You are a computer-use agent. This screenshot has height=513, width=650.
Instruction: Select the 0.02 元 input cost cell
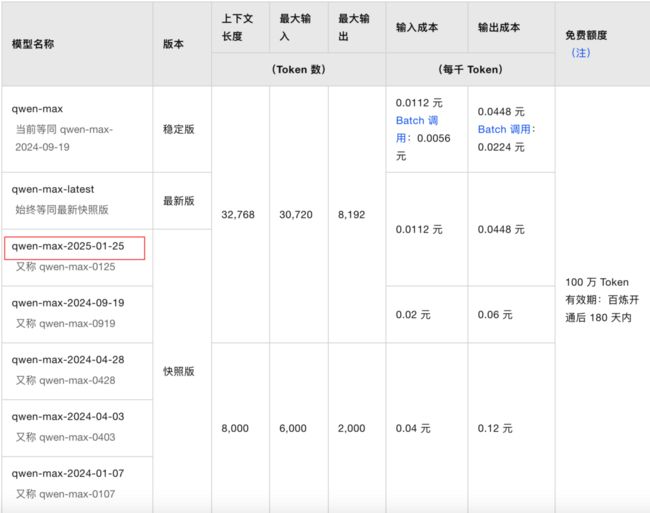413,315
